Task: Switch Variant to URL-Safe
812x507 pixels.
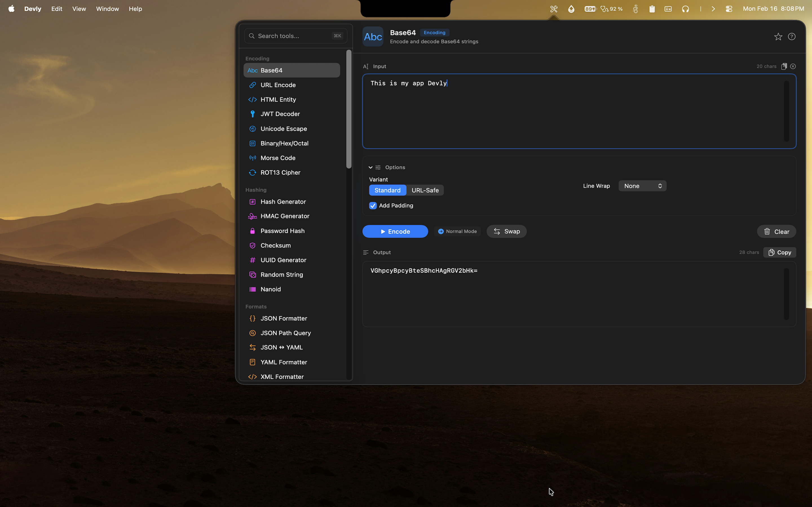Action: click(425, 190)
